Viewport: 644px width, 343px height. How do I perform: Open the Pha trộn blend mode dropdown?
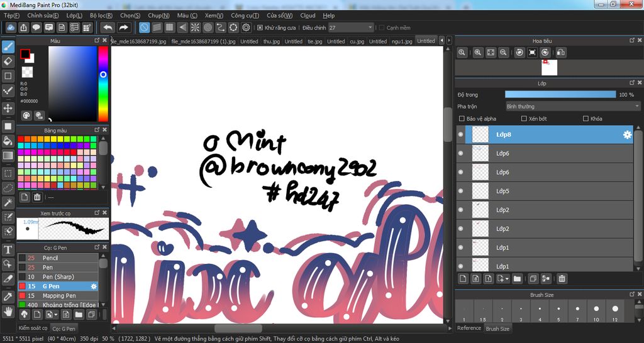[x=572, y=106]
